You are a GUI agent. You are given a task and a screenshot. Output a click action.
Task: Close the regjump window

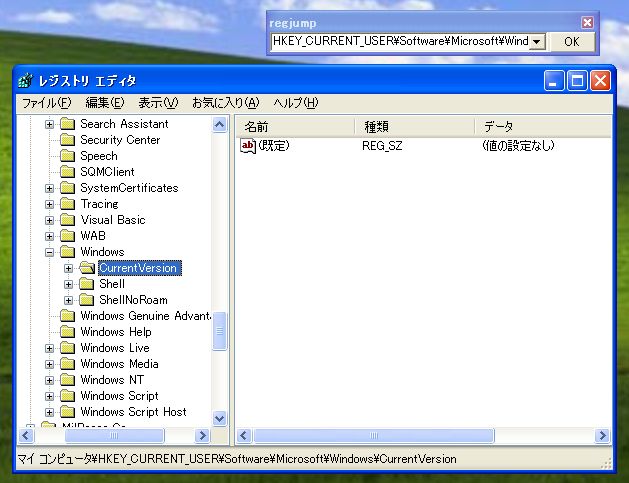587,22
